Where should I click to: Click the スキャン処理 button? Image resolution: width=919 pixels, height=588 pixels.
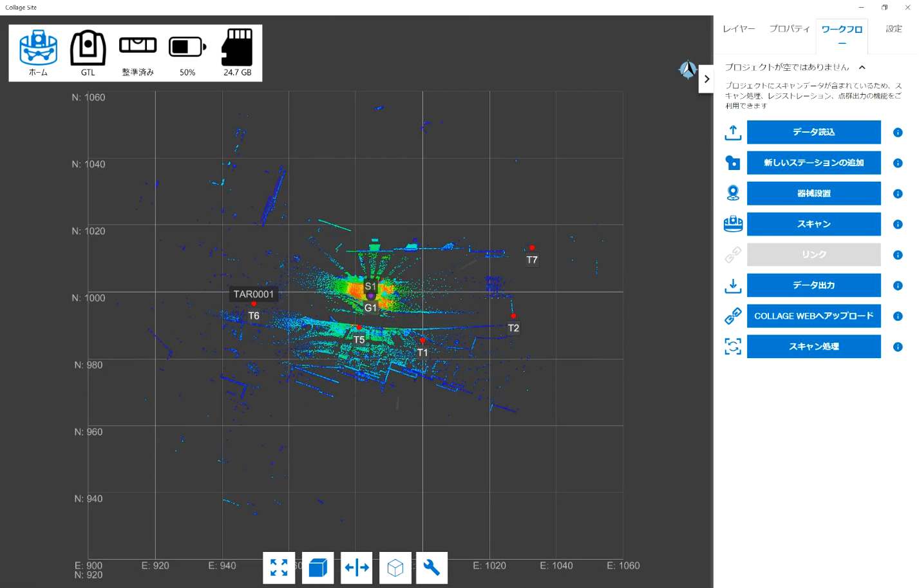click(x=813, y=346)
